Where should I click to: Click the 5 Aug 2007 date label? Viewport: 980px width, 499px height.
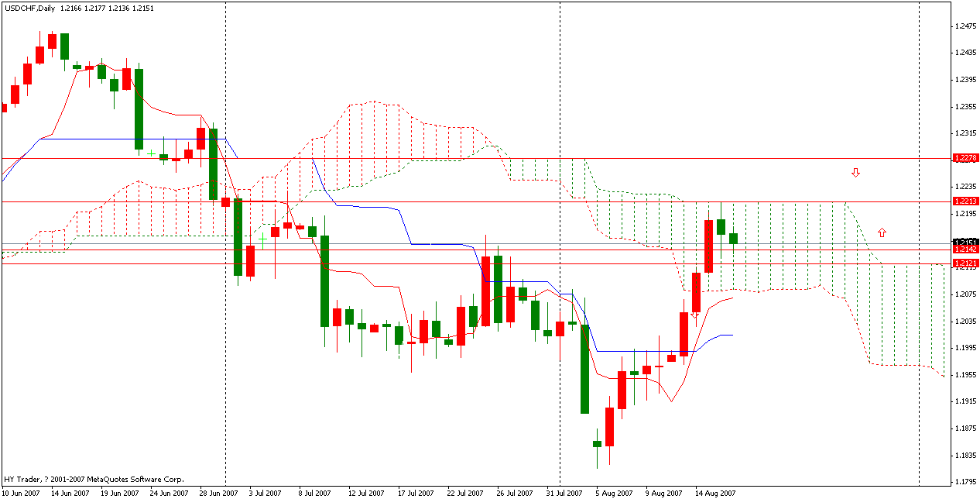click(x=614, y=493)
